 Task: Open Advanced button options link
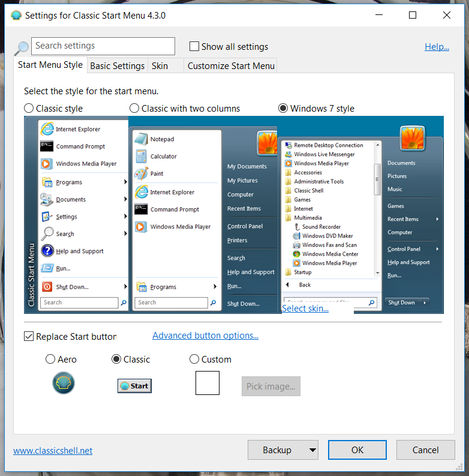tap(205, 336)
